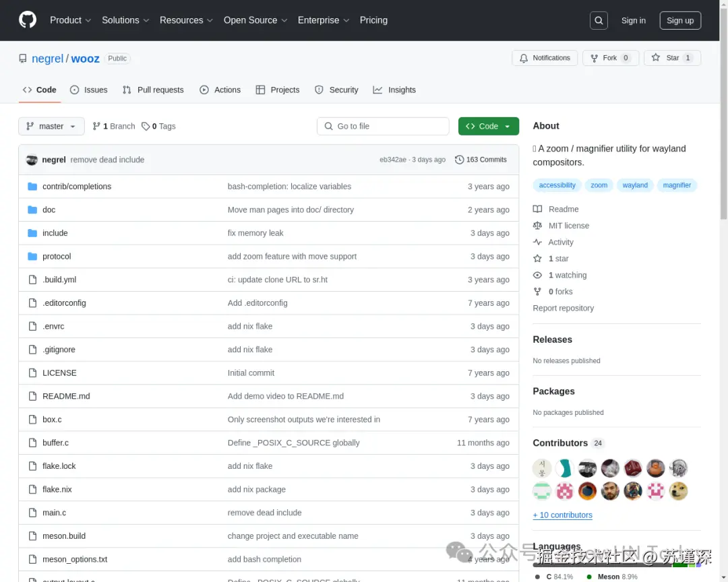This screenshot has height=582, width=728.
Task: Click the tag icon next to Tags
Action: (x=146, y=126)
